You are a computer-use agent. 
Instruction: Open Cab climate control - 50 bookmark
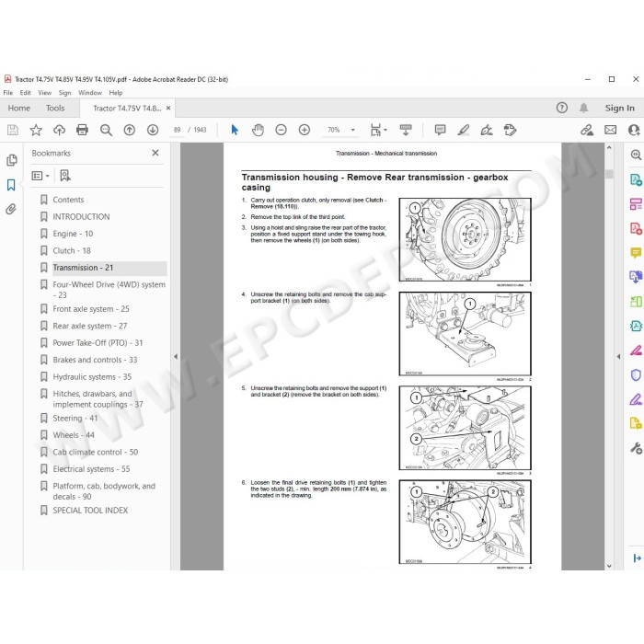pyautogui.click(x=96, y=453)
